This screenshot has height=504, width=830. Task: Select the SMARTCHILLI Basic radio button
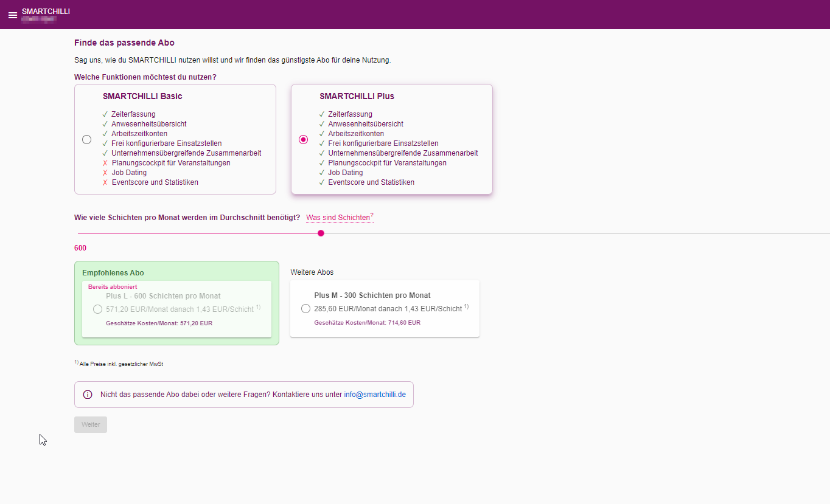[x=86, y=140]
